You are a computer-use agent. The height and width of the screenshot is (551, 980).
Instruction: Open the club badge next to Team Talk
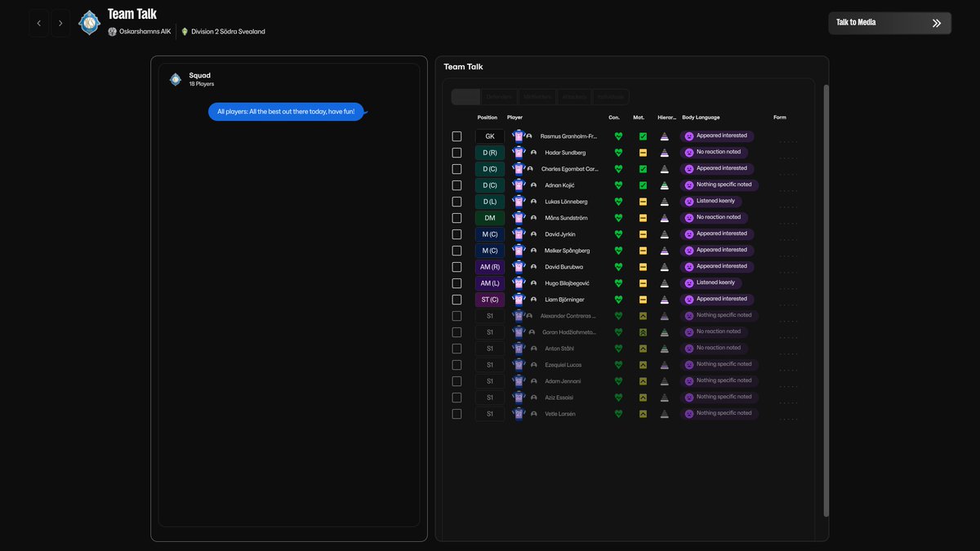89,23
